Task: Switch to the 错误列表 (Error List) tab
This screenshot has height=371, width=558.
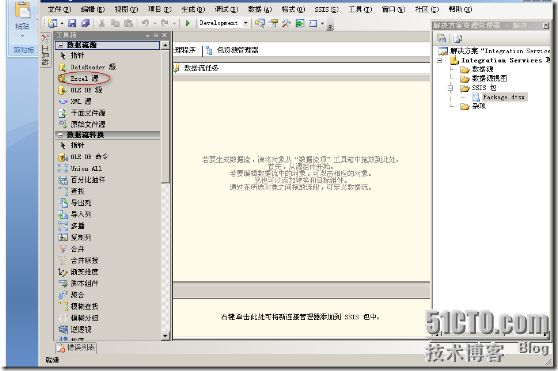Action: point(77,347)
